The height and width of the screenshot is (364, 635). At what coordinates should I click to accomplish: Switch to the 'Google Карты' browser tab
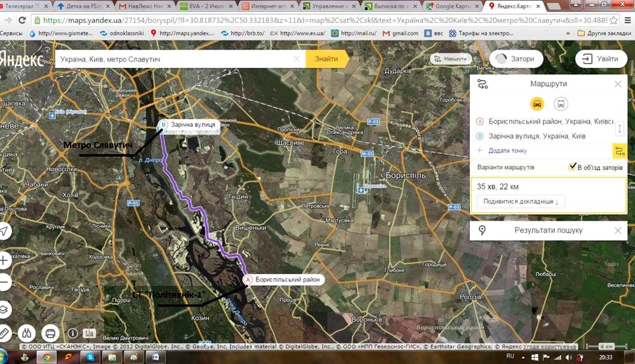(x=453, y=6)
